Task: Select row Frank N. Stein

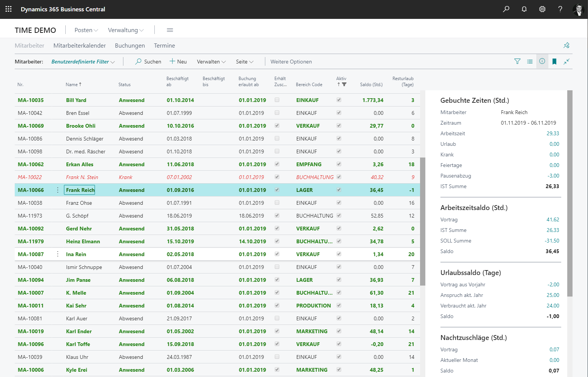Action: pyautogui.click(x=217, y=177)
